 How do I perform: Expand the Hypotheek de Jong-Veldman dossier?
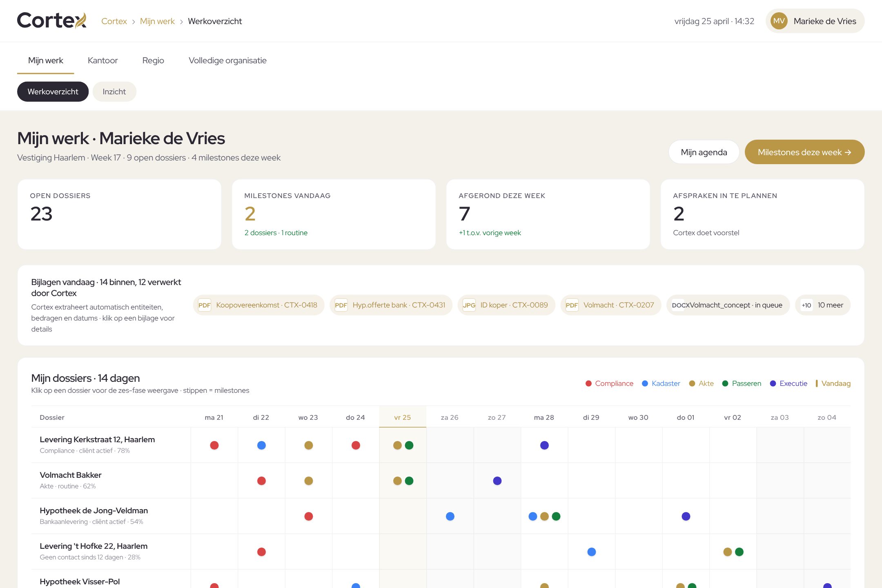point(441,516)
